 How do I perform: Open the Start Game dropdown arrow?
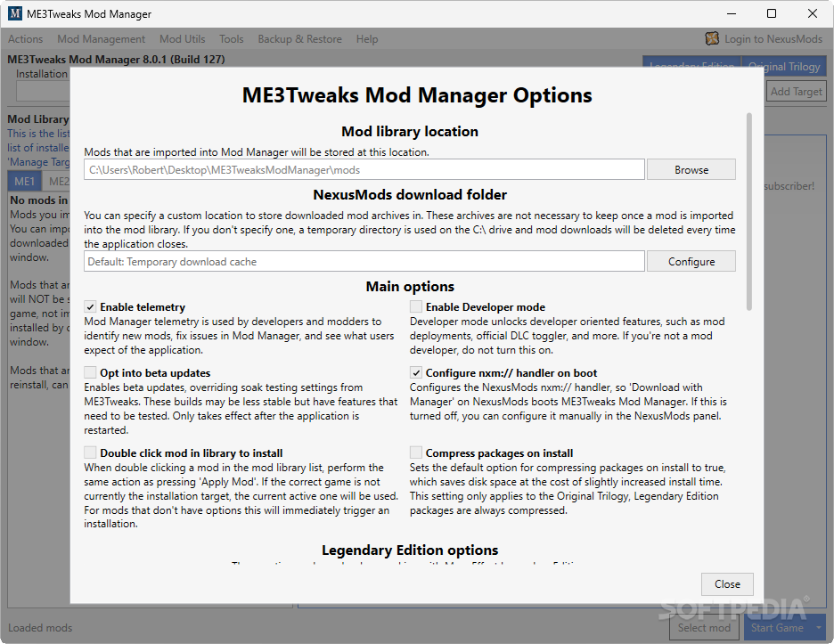click(818, 627)
